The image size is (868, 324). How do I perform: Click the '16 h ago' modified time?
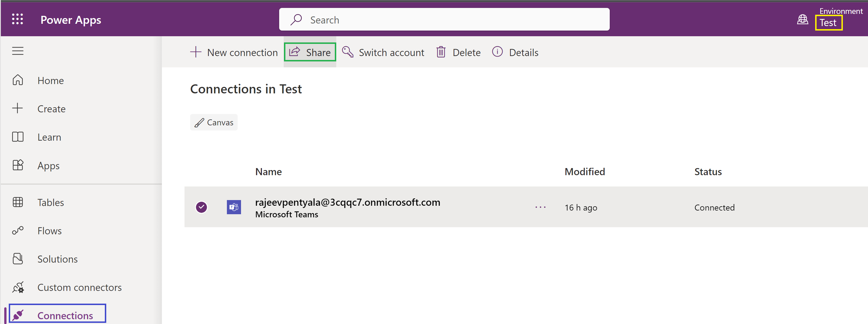(581, 208)
